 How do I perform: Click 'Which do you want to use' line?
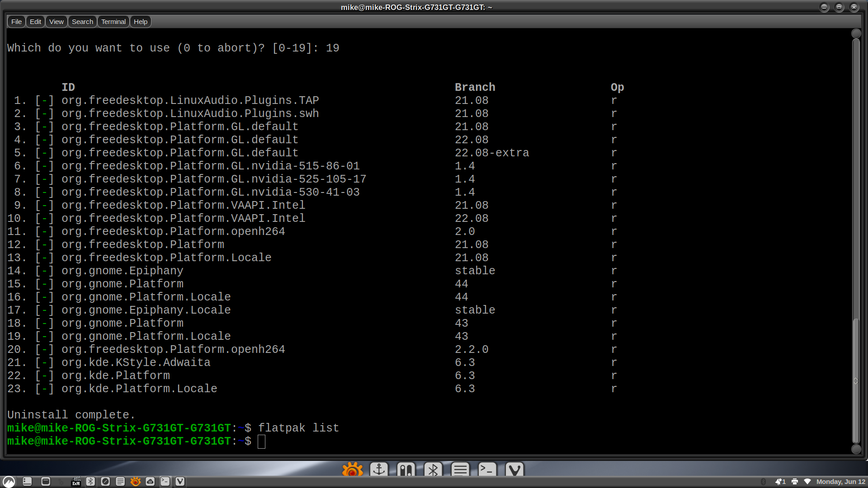[173, 48]
